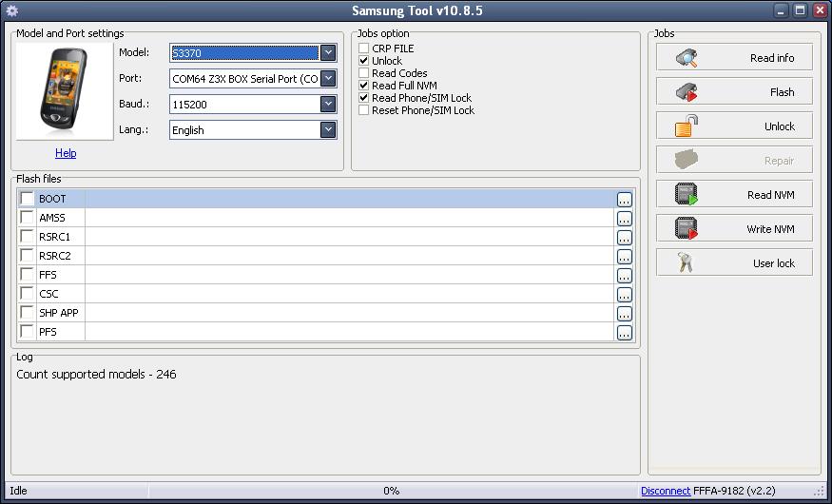Click the Write NVM chip icon

(687, 228)
